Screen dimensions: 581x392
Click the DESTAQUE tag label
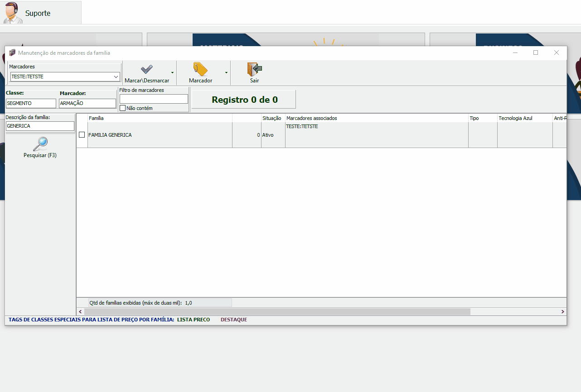[x=234, y=320]
